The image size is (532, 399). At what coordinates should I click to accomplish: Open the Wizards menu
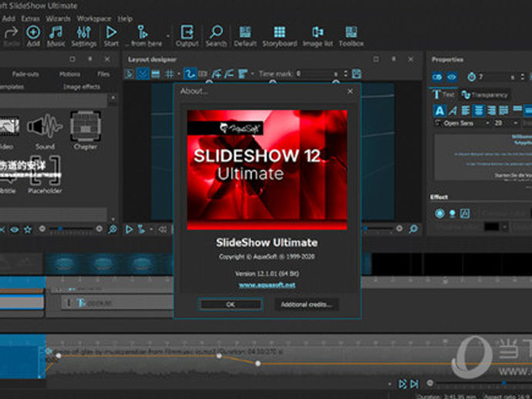[59, 18]
